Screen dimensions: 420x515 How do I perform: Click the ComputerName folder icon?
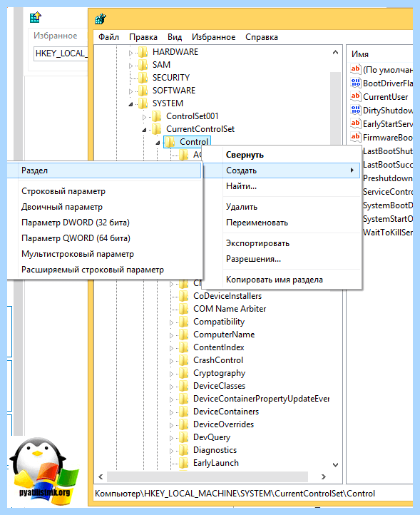pos(183,335)
